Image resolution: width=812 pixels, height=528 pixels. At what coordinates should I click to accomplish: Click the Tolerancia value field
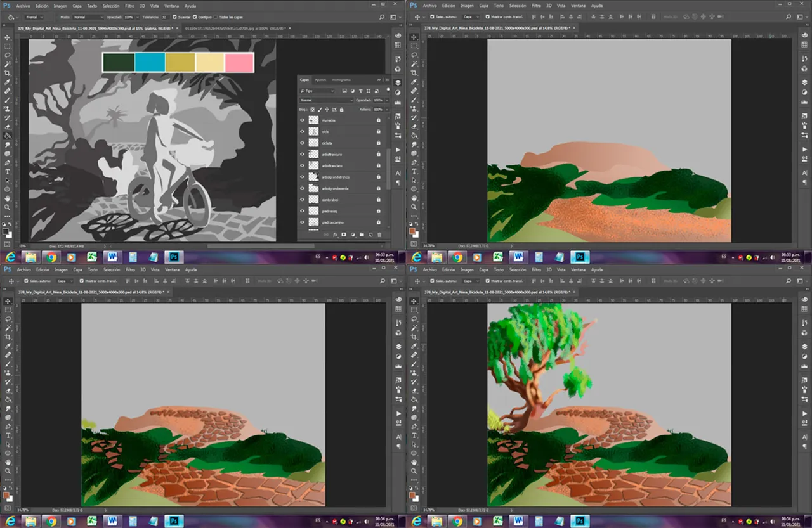pos(164,17)
